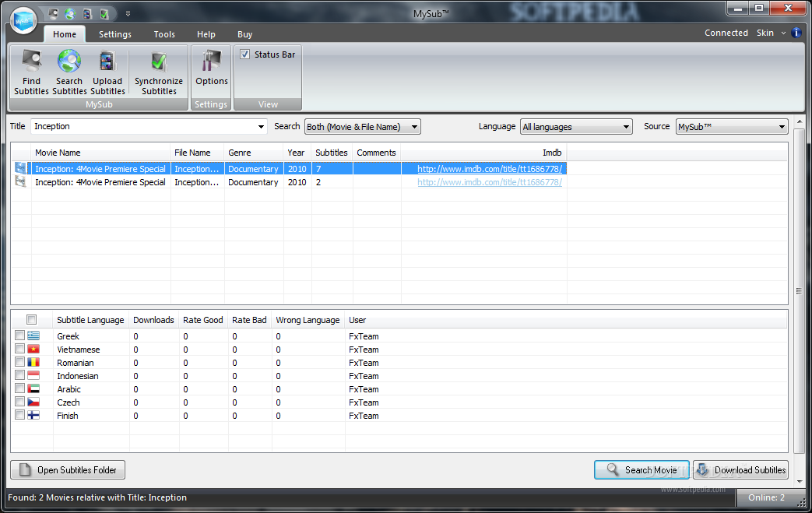
Task: Click FxTeam user cell in Greek row
Action: tap(364, 336)
